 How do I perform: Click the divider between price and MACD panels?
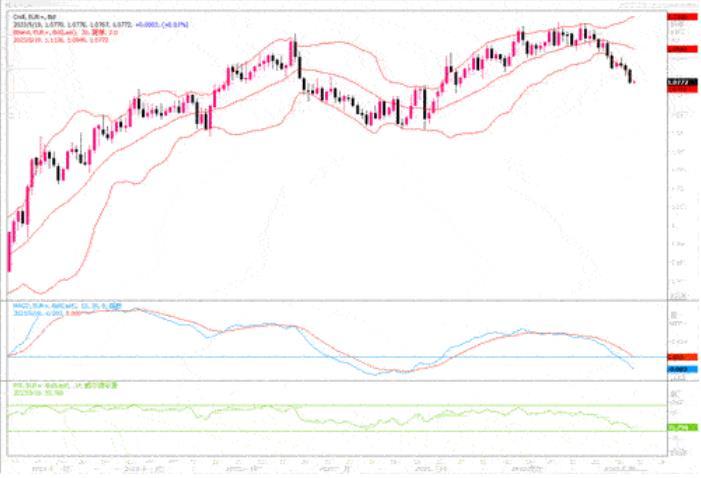pyautogui.click(x=330, y=300)
